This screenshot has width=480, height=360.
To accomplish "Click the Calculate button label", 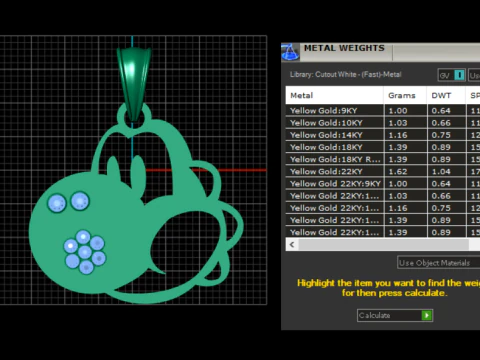I will [x=374, y=315].
